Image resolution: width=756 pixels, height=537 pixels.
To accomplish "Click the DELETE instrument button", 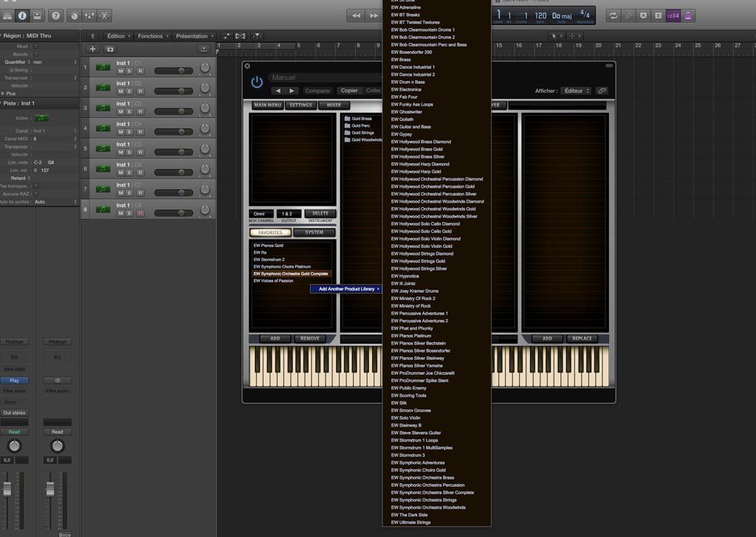I will [x=320, y=213].
